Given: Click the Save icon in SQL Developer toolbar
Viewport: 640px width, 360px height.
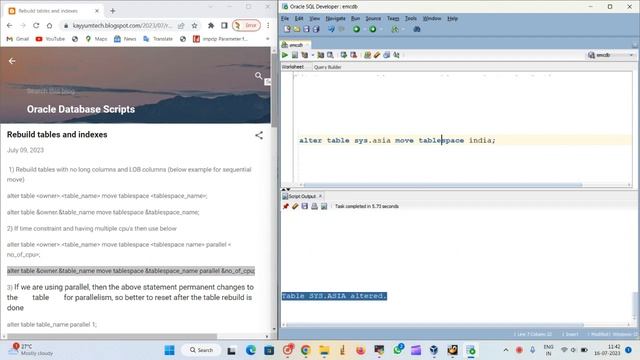Looking at the screenshot, I should coord(306,29).
